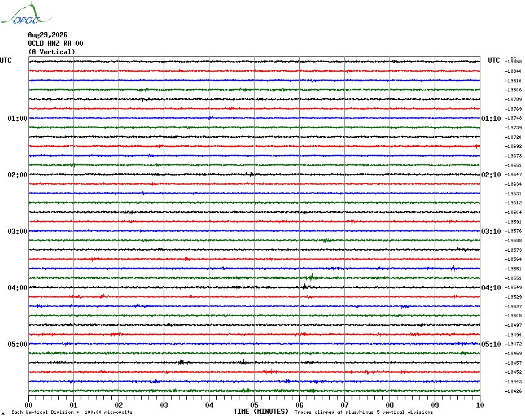The height and width of the screenshot is (420, 525).
Task: Click minute tick label 06
Action: [300, 405]
